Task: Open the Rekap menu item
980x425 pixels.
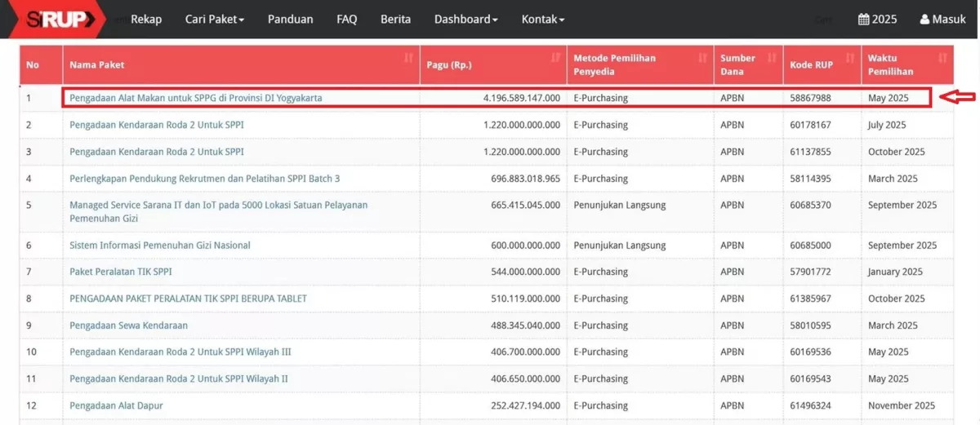Action: point(146,19)
